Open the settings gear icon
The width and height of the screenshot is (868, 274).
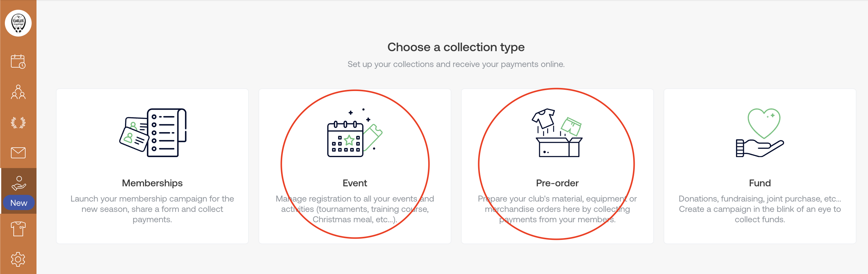[x=18, y=259]
